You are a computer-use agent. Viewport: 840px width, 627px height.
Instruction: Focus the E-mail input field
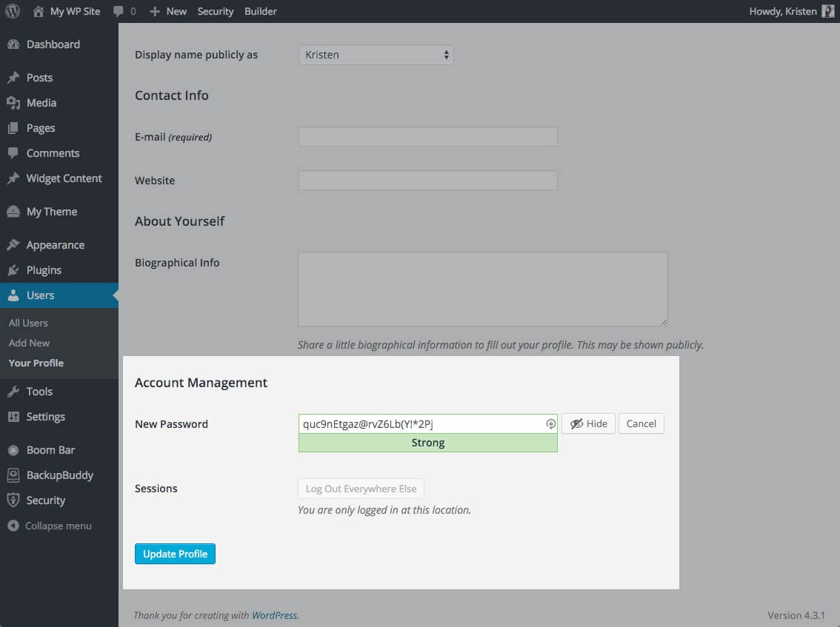click(x=428, y=136)
